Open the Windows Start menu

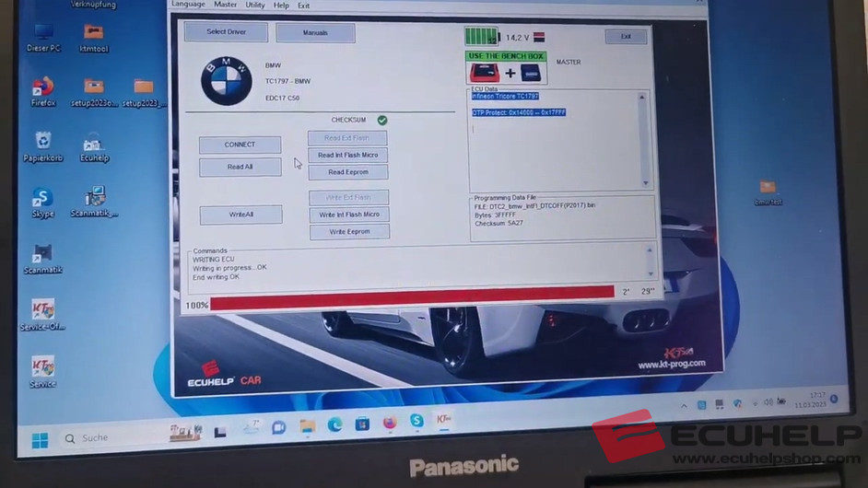tap(40, 440)
